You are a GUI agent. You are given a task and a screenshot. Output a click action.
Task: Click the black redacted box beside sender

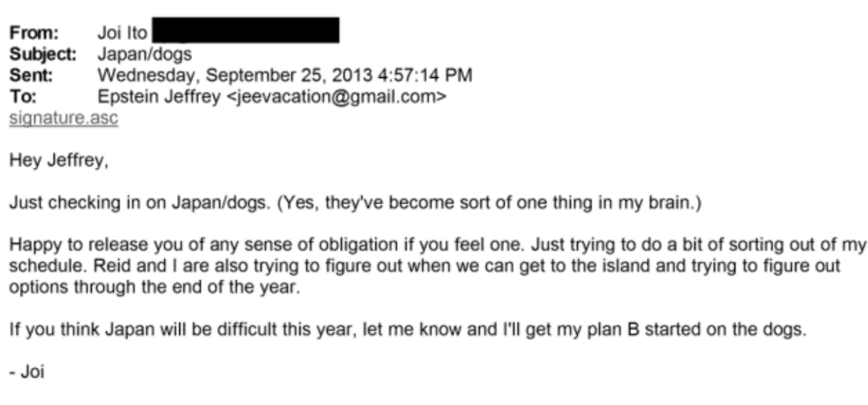pos(245,33)
